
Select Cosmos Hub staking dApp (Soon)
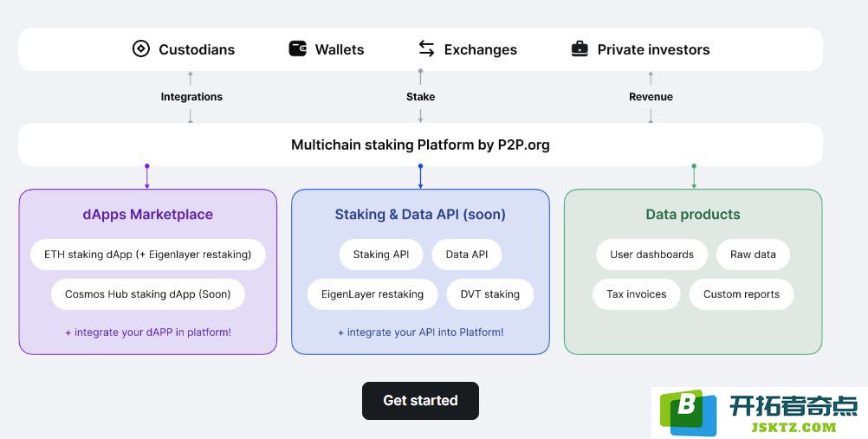coord(148,294)
